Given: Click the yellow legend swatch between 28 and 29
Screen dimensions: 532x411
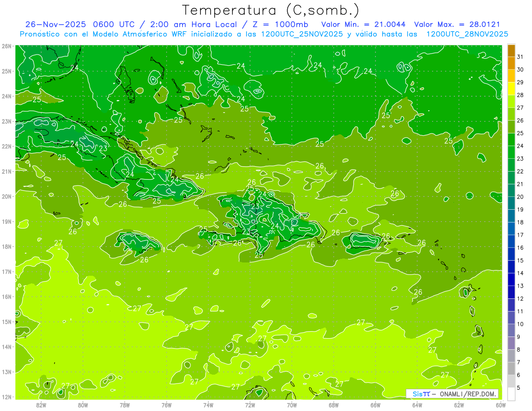Looking at the screenshot, I should [x=511, y=89].
